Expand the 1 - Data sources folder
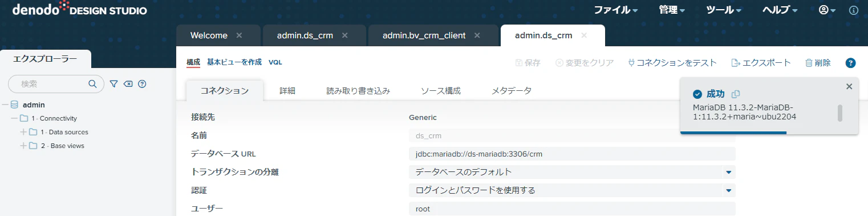Viewport: 868px width, 216px height. (23, 132)
